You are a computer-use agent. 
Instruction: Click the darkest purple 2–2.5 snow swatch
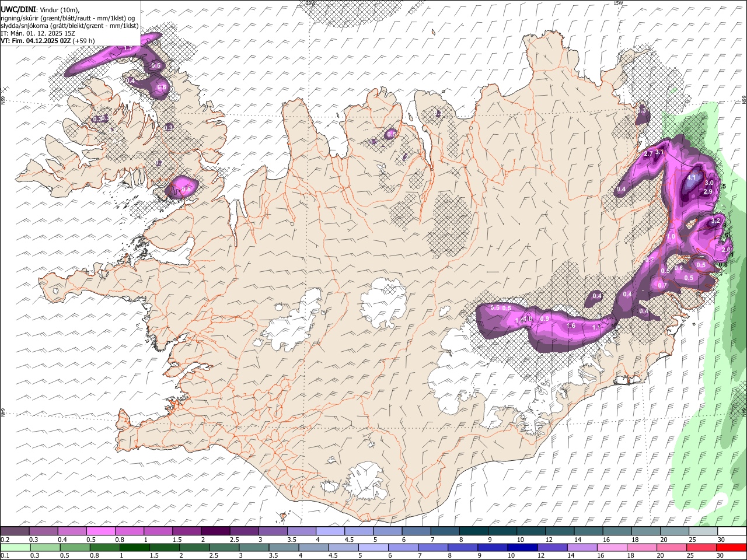click(x=215, y=531)
